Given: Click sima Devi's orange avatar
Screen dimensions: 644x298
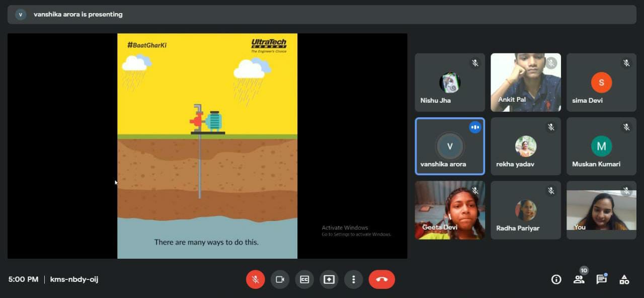Looking at the screenshot, I should tap(601, 83).
